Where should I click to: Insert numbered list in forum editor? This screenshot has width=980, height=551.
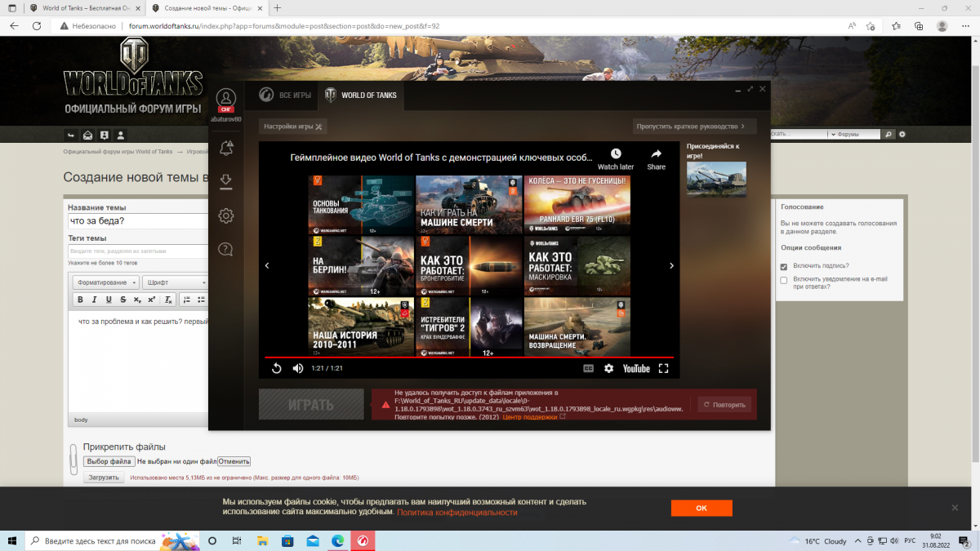pyautogui.click(x=186, y=300)
